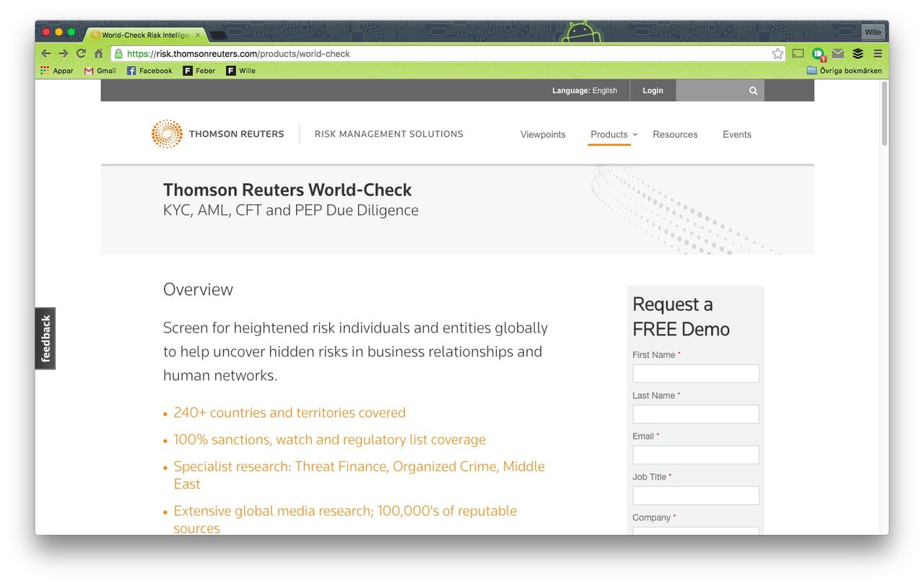Click the site search magnifier icon
924x585 pixels.
753,91
